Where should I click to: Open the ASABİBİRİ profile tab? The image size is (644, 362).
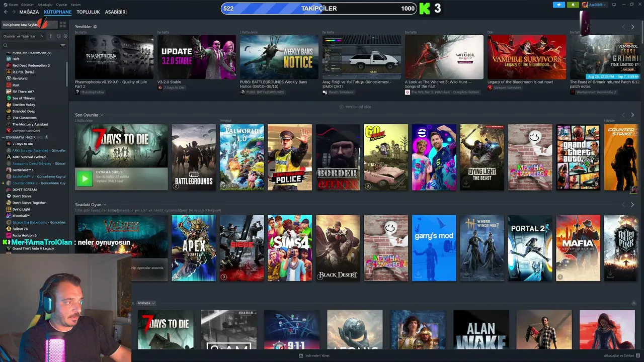point(116,12)
